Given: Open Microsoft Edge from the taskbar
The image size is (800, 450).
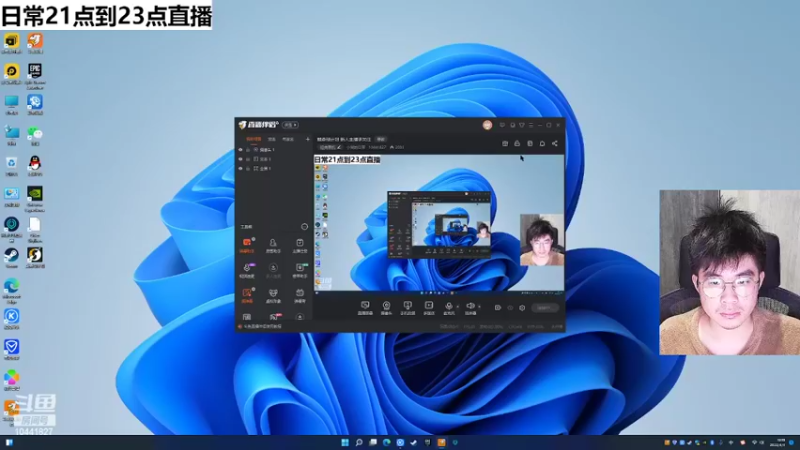Looking at the screenshot, I should point(387,442).
